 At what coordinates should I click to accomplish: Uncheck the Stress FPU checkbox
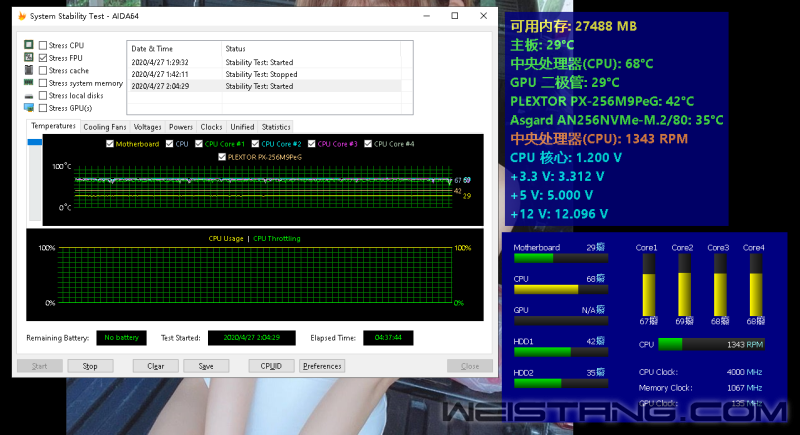tap(43, 58)
